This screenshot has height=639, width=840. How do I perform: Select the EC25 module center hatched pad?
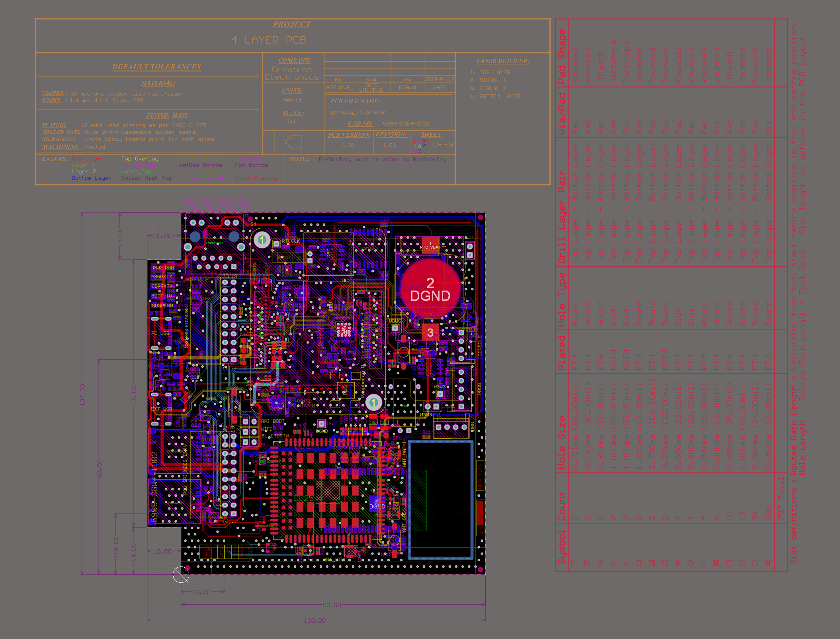pos(328,490)
